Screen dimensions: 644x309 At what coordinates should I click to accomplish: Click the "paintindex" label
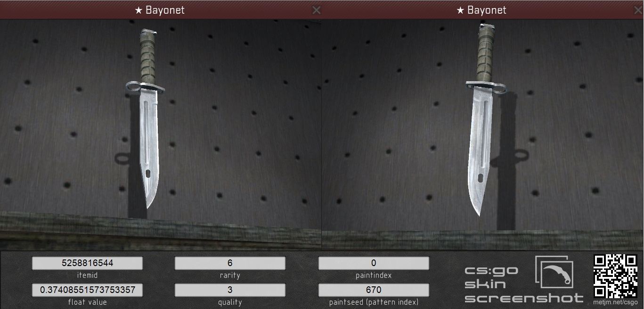coord(374,275)
